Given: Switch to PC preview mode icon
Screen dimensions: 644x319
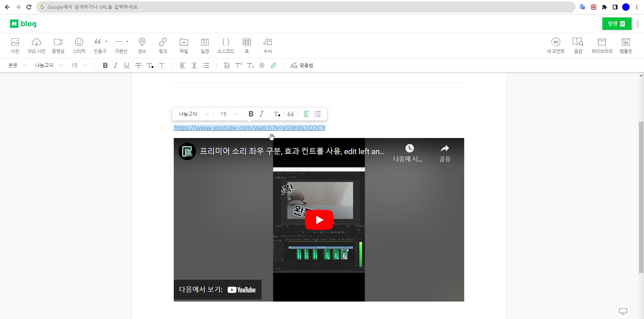Looking at the screenshot, I should pos(623,311).
